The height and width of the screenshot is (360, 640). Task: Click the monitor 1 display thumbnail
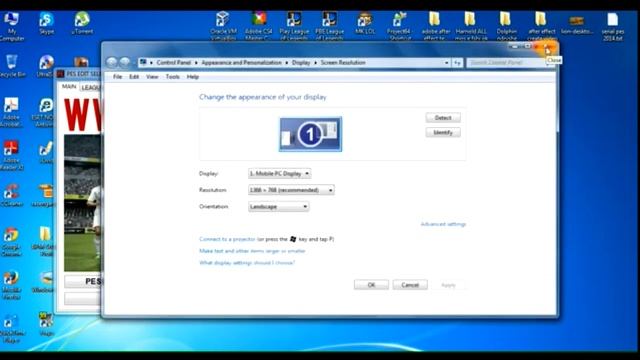click(311, 134)
